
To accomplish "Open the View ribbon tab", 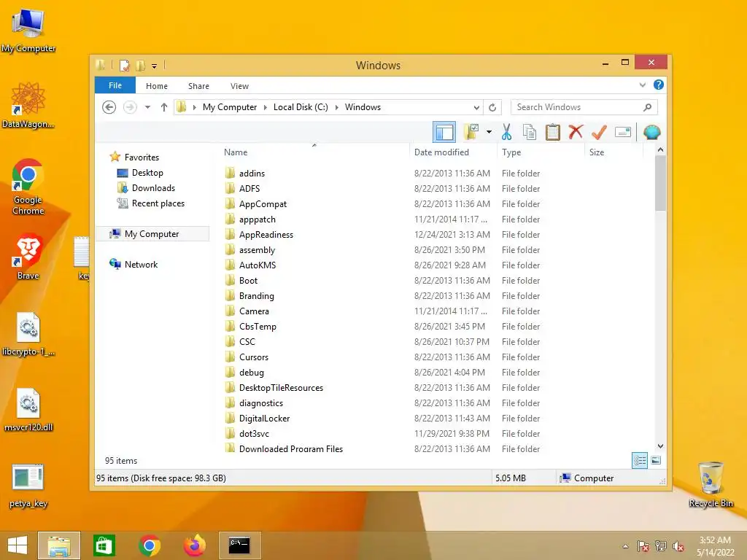I will coord(239,86).
